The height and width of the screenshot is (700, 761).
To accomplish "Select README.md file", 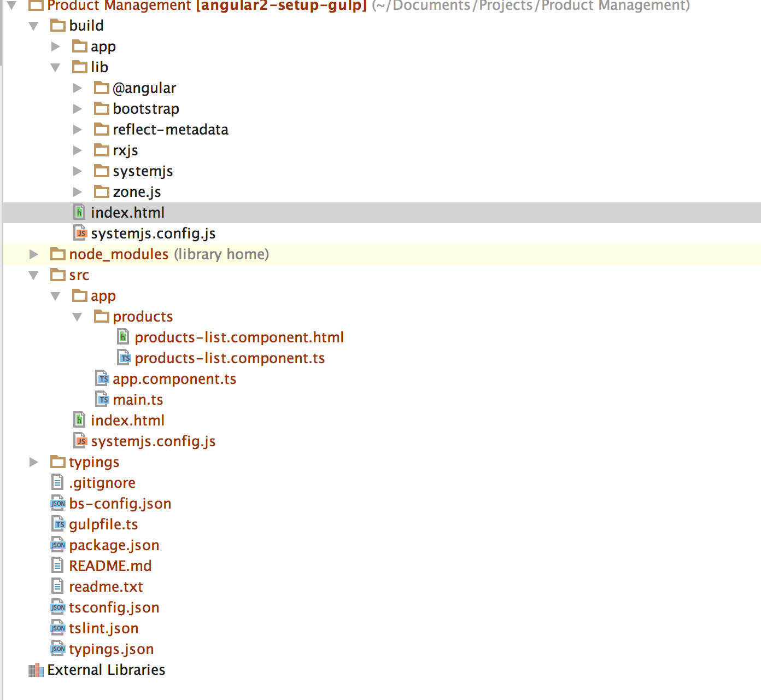I will tap(110, 566).
